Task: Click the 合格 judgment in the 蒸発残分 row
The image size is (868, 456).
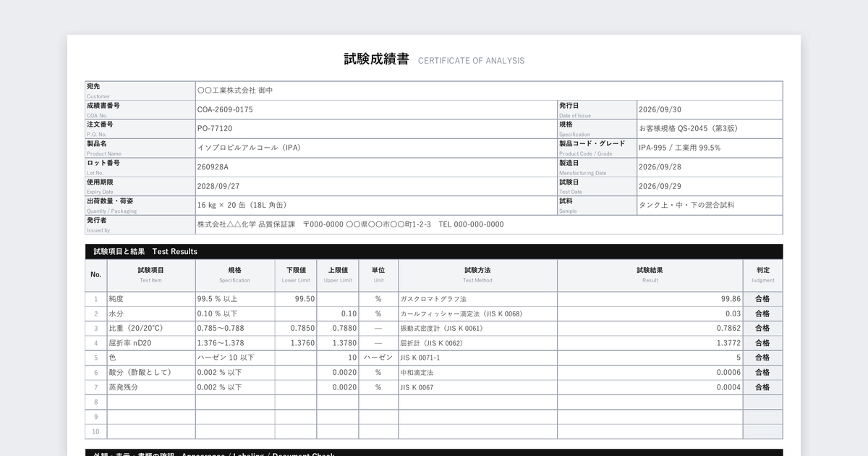Action: 762,387
